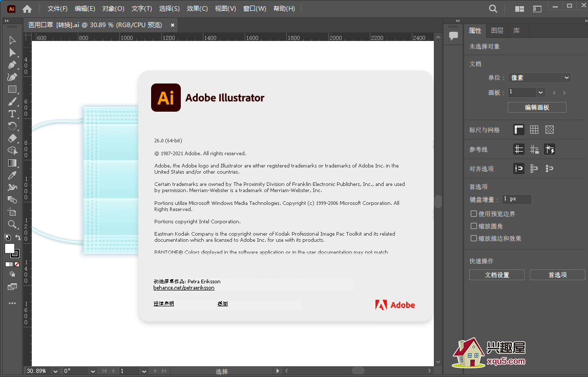Open the search icon in top bar

493,9
